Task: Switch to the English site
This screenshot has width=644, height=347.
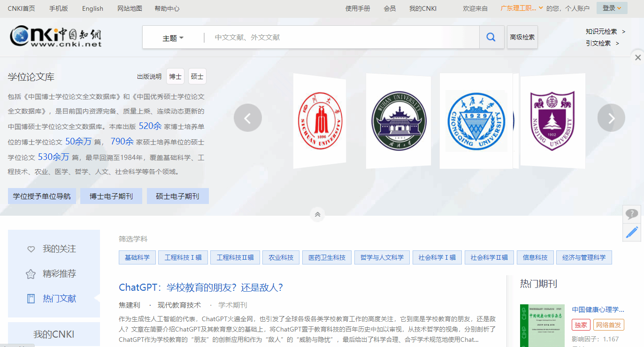Action: click(92, 8)
